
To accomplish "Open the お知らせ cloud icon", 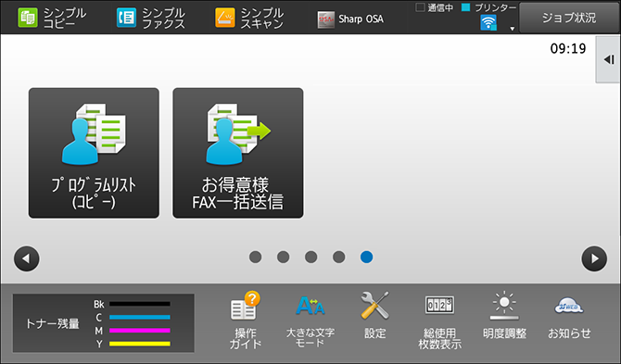I will (x=569, y=318).
